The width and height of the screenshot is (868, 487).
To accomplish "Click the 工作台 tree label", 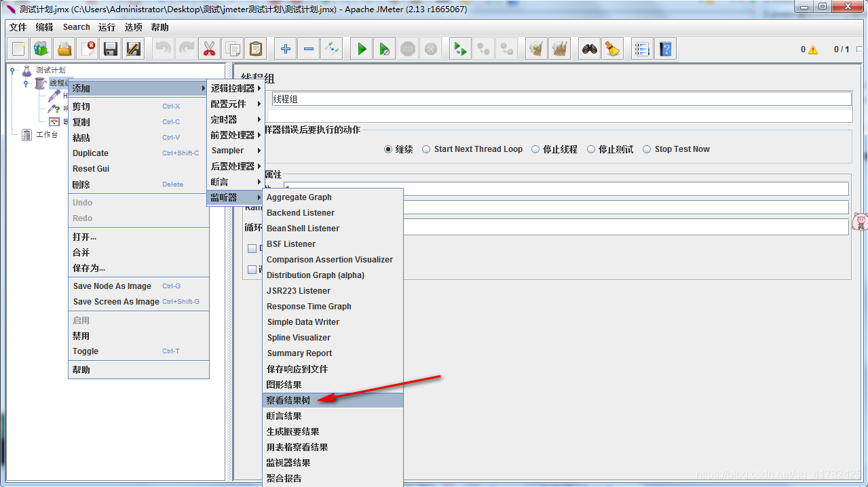I will (x=47, y=135).
